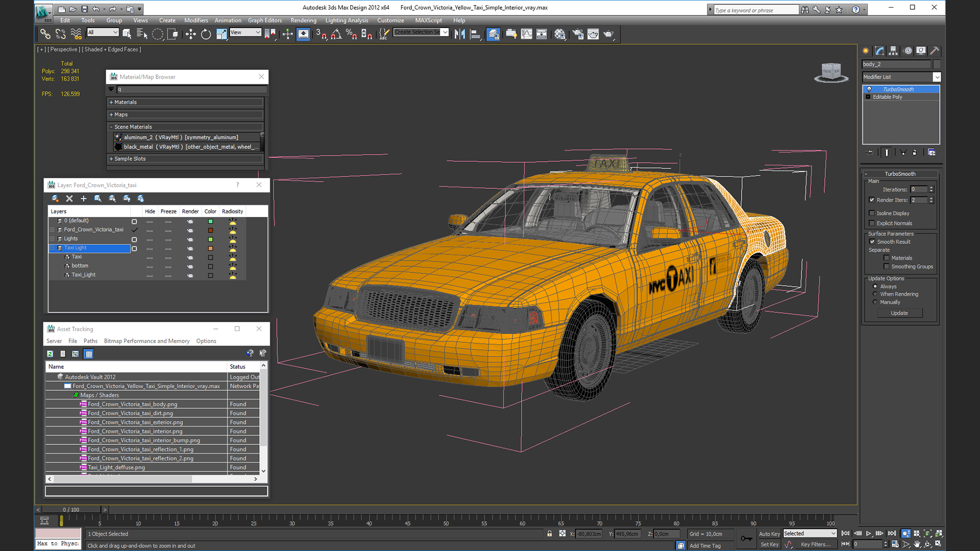Open the Rendering menu
980x551 pixels.
click(x=303, y=20)
